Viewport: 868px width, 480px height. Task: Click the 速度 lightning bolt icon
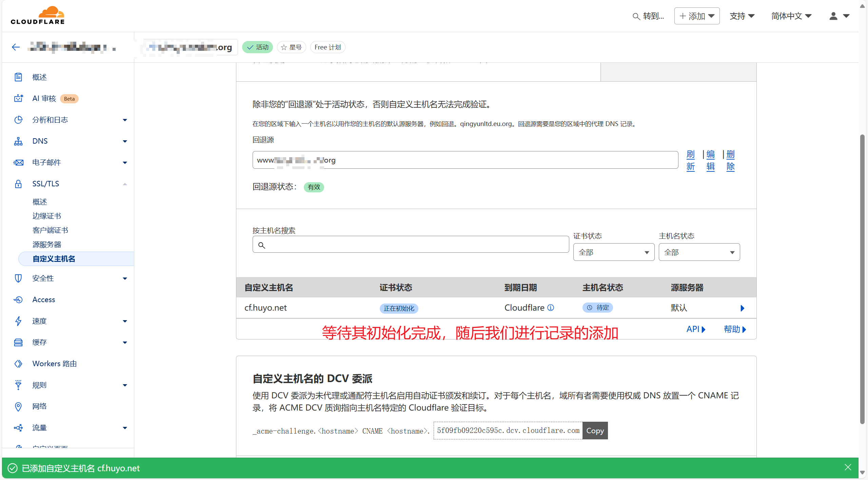[x=18, y=321]
